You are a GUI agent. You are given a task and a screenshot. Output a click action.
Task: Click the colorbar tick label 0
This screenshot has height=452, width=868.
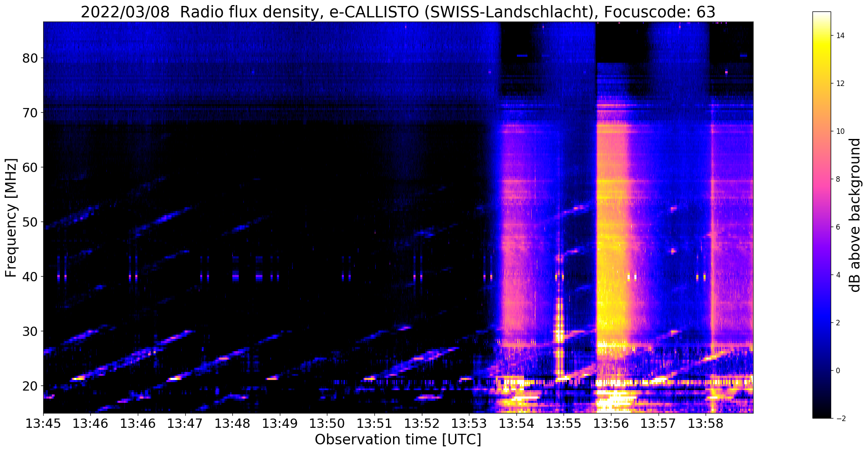pyautogui.click(x=837, y=371)
